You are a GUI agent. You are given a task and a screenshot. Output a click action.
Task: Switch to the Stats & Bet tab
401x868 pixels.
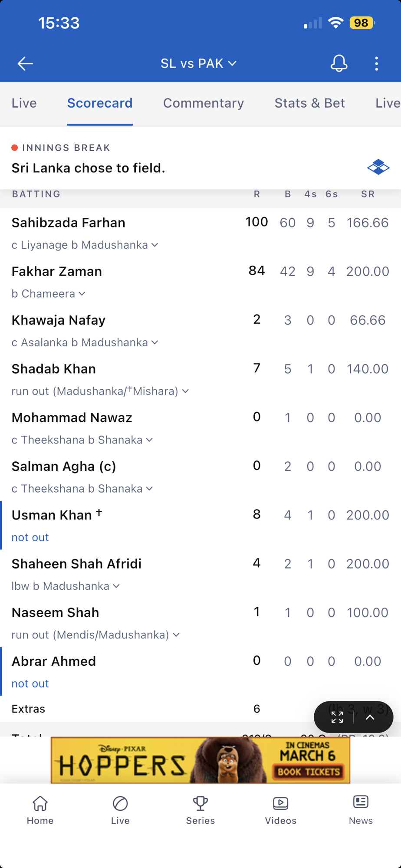click(309, 103)
